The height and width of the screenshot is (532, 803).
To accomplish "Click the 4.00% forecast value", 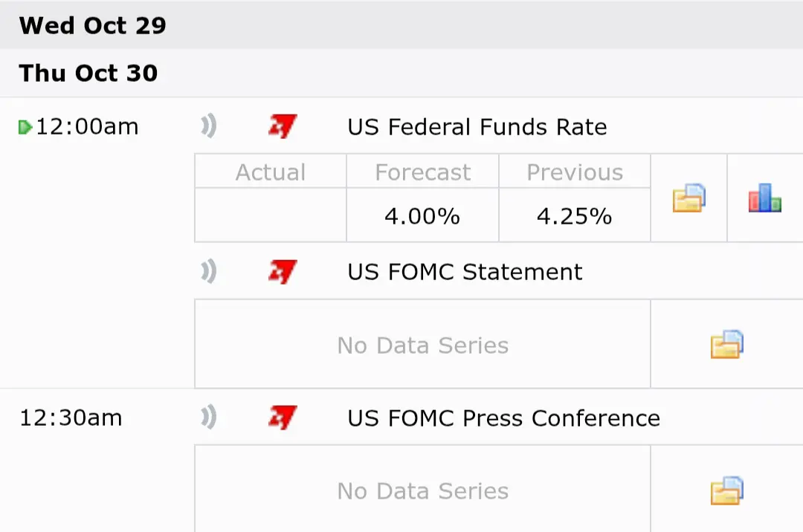I will pyautogui.click(x=422, y=216).
